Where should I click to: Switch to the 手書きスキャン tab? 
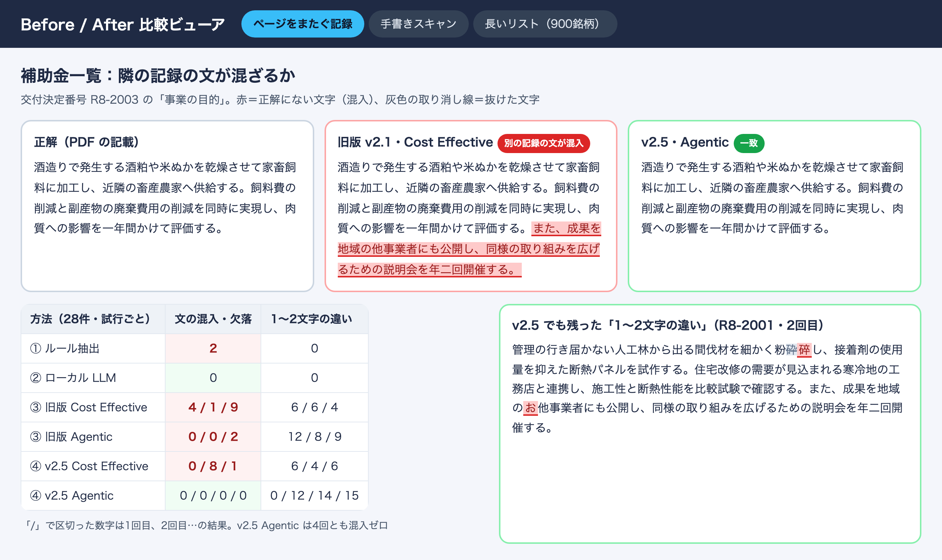(x=418, y=24)
